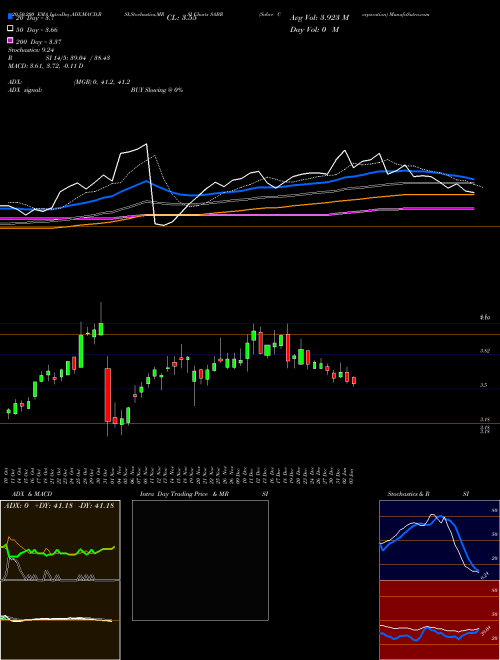The image size is (500, 660).
Task: Select the RSI 14/3 values line
Action: point(59,58)
